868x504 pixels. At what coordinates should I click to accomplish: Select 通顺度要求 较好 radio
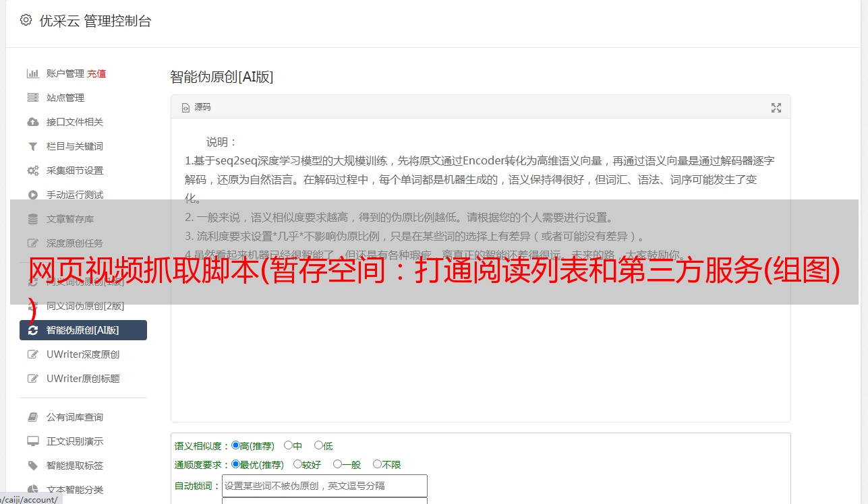point(297,464)
